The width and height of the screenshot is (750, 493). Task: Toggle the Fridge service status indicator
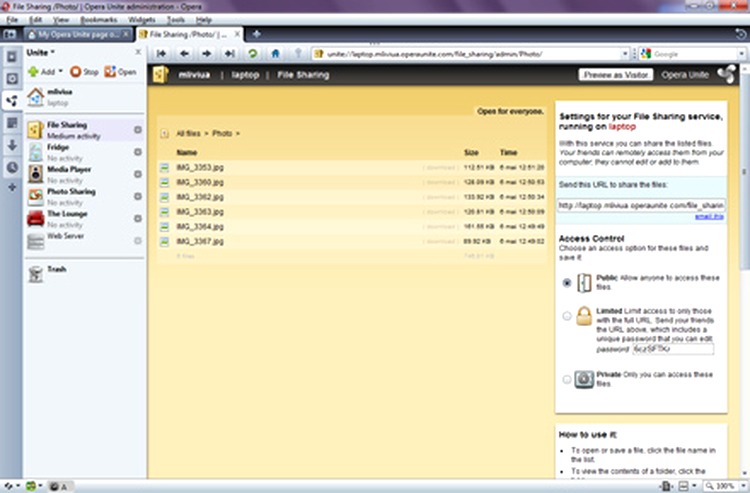pos(138,152)
